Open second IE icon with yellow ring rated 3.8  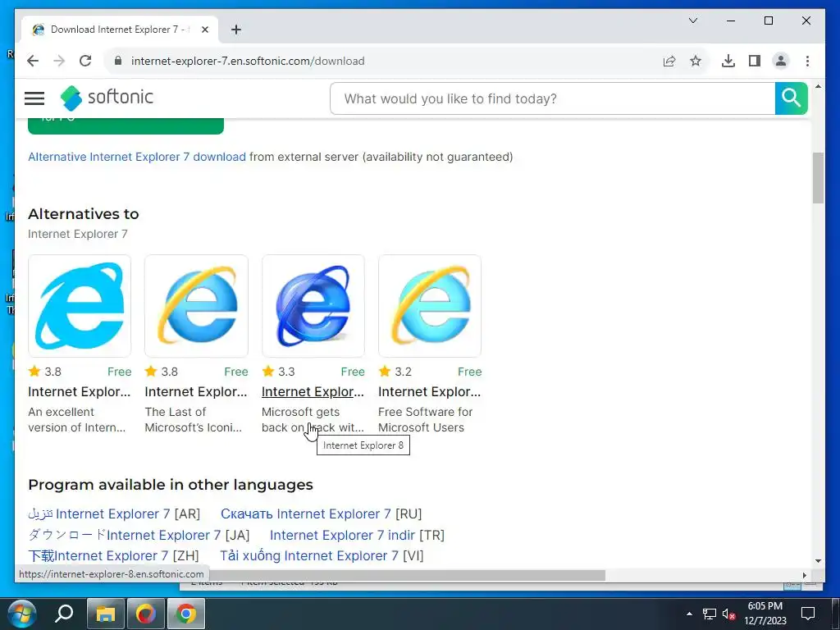tap(196, 306)
